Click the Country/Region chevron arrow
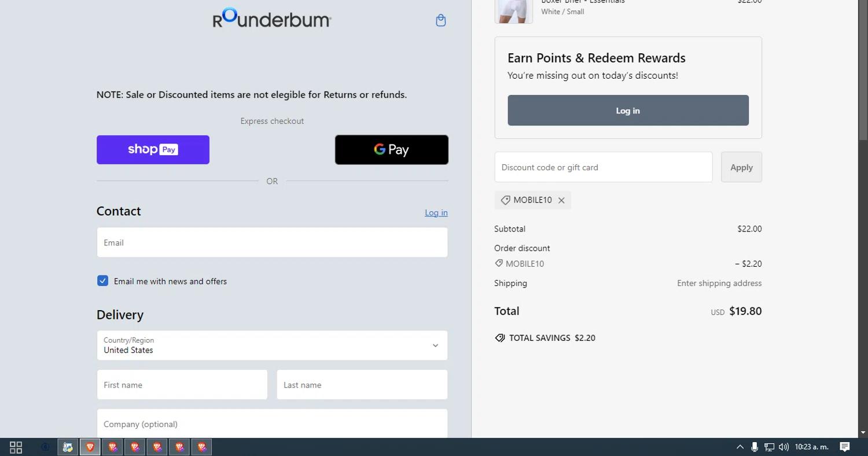This screenshot has height=456, width=868. (x=435, y=345)
